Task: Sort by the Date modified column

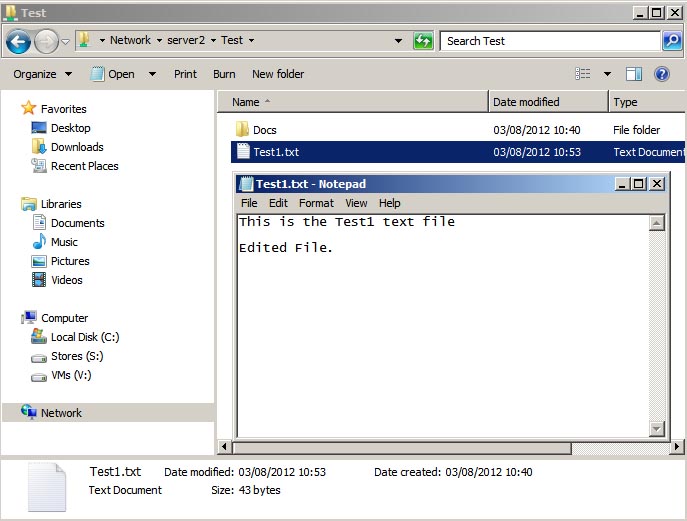Action: pyautogui.click(x=549, y=102)
